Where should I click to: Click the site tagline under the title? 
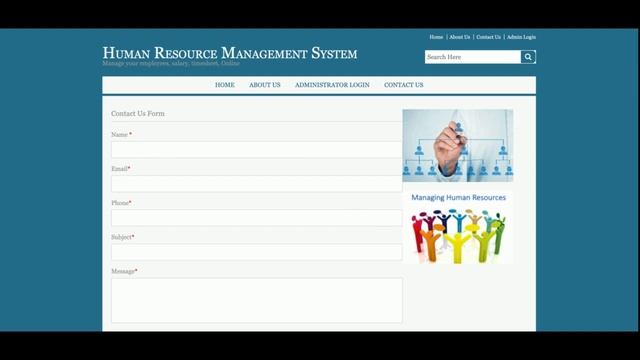click(x=171, y=63)
